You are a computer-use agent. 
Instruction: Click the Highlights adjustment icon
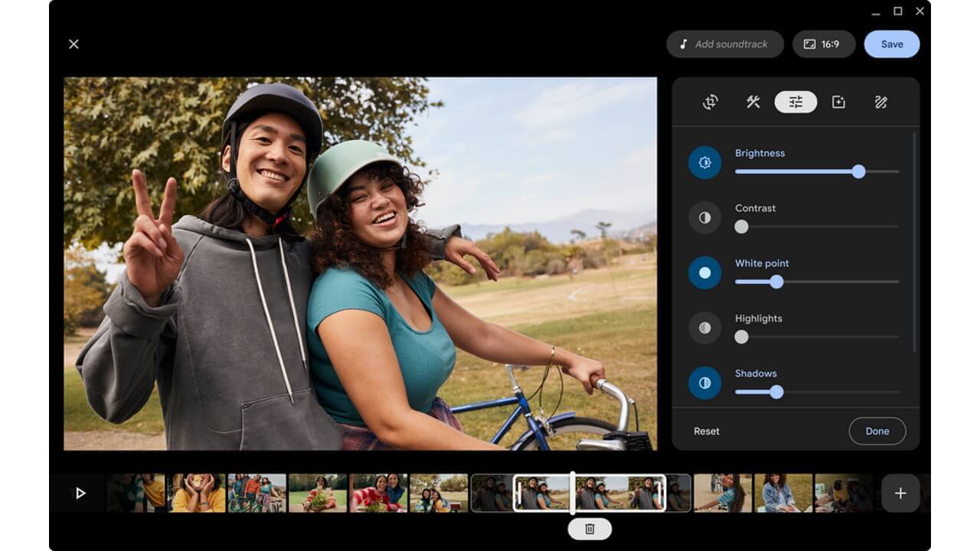(x=704, y=328)
